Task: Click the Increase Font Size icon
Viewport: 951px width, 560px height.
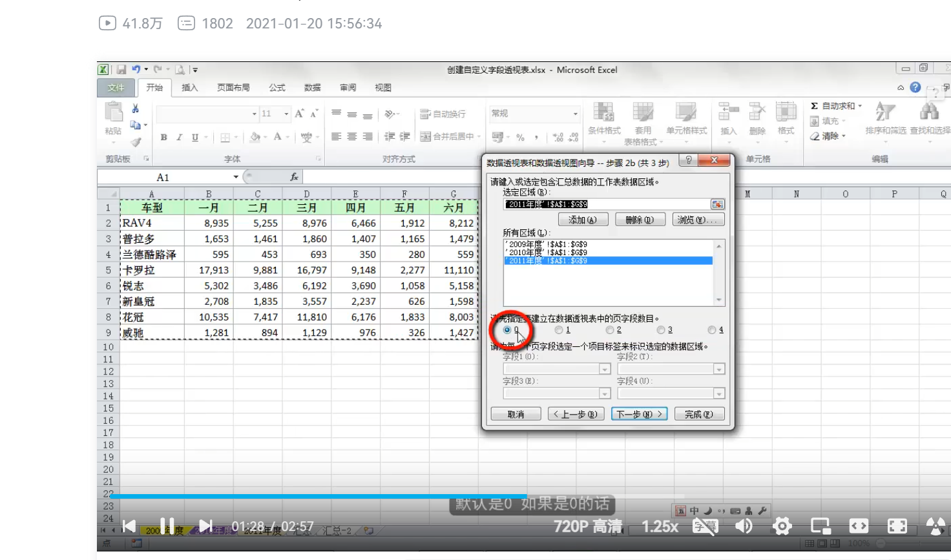Action: coord(300,114)
